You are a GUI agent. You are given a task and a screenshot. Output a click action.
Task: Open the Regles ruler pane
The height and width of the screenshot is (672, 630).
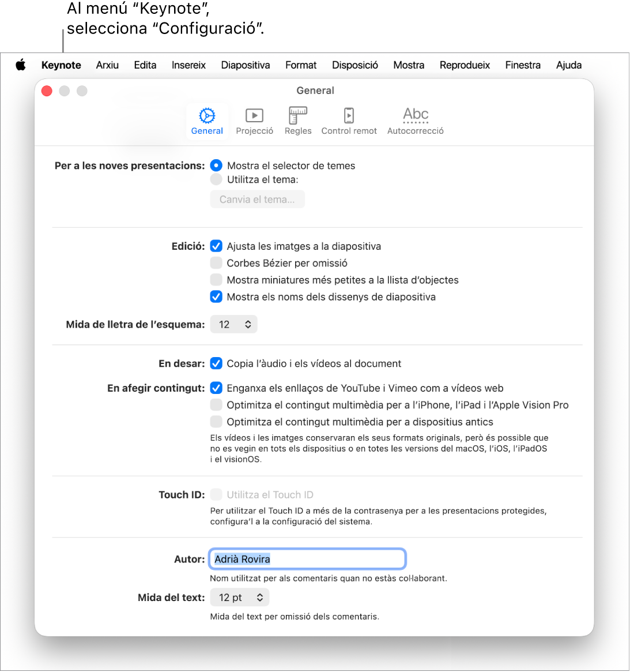[x=298, y=121]
